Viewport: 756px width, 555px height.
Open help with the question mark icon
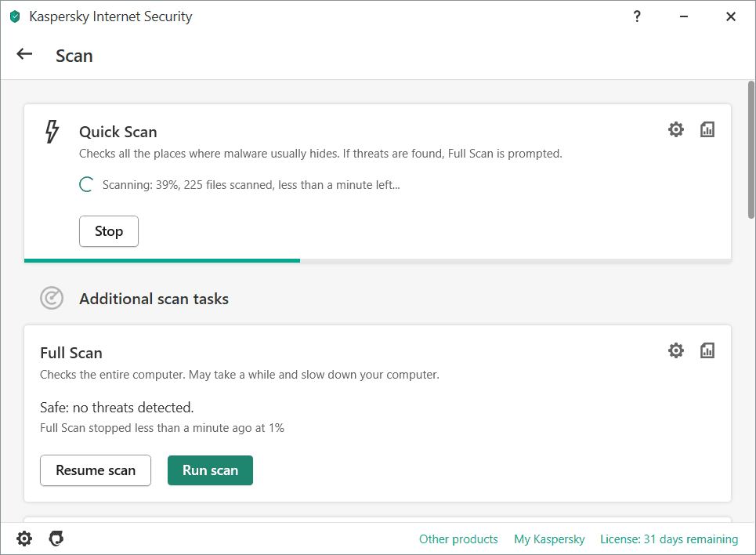(637, 16)
